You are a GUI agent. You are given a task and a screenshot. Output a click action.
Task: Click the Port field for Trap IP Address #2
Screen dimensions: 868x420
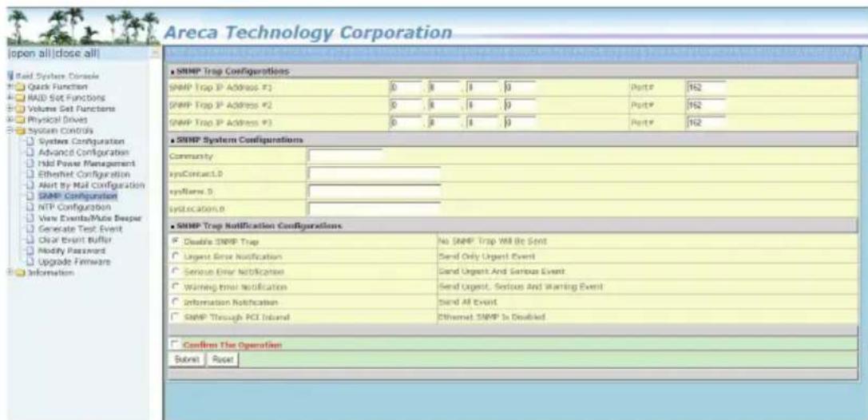(x=705, y=104)
